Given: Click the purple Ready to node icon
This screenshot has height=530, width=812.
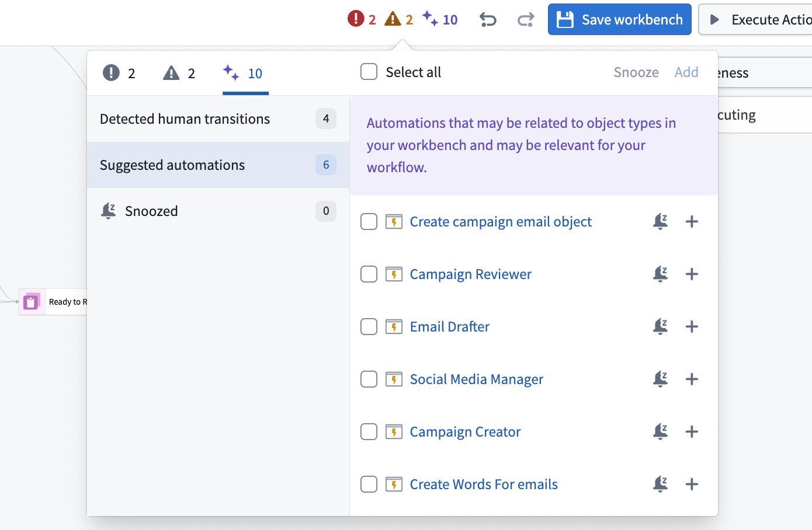Looking at the screenshot, I should click(32, 302).
